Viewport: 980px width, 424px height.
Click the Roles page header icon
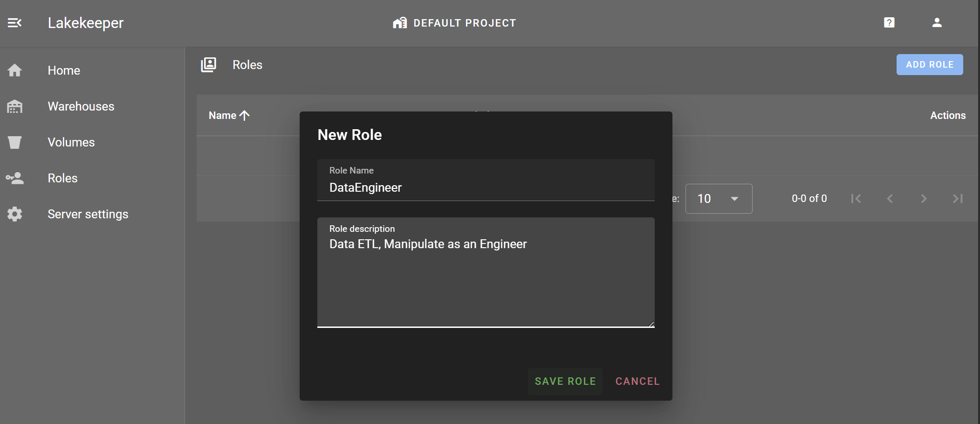208,65
